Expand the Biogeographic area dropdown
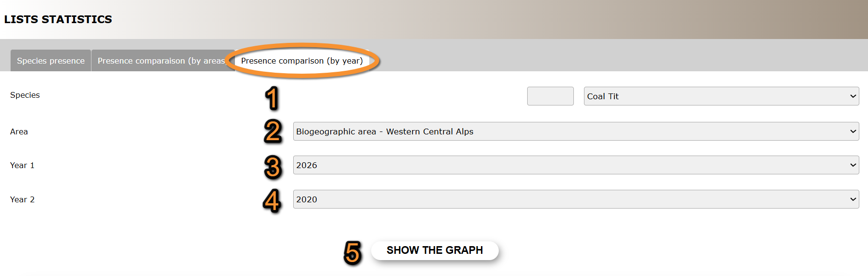 [x=575, y=131]
